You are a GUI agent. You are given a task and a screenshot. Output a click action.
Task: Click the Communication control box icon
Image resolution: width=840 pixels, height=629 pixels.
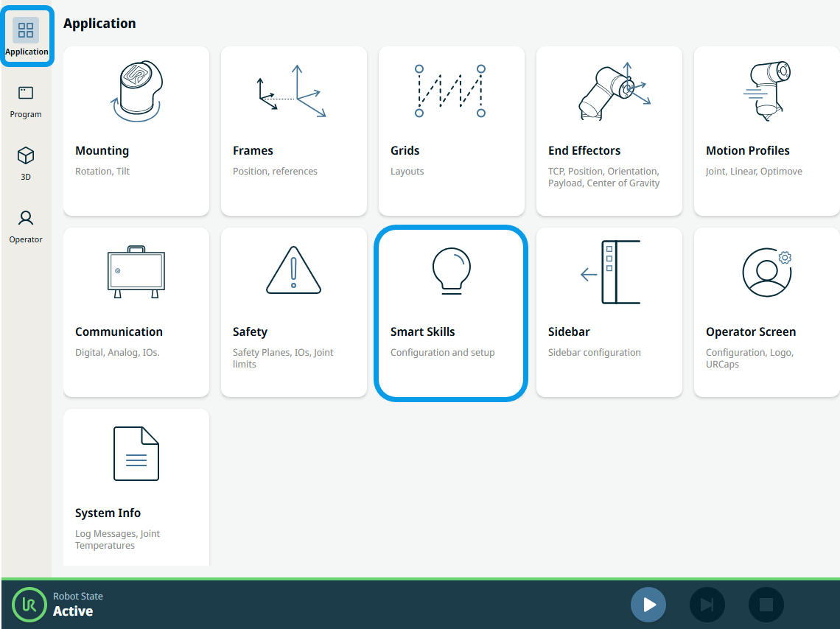pos(136,273)
